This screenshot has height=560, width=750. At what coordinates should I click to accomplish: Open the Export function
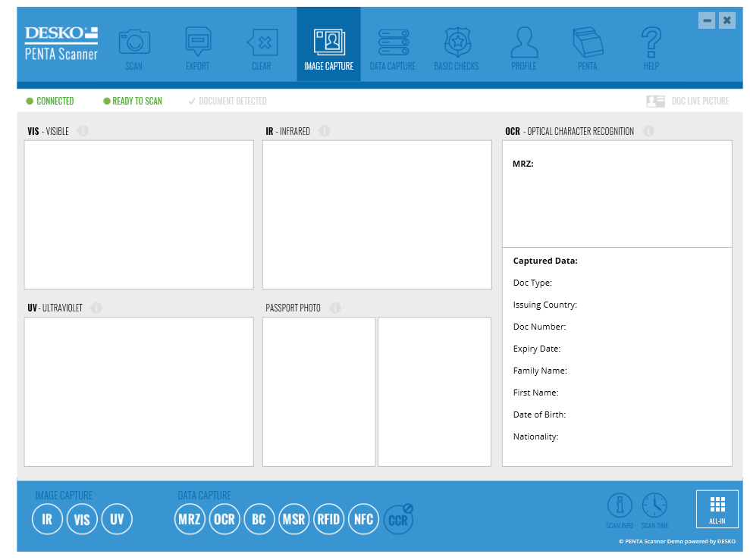pos(197,44)
